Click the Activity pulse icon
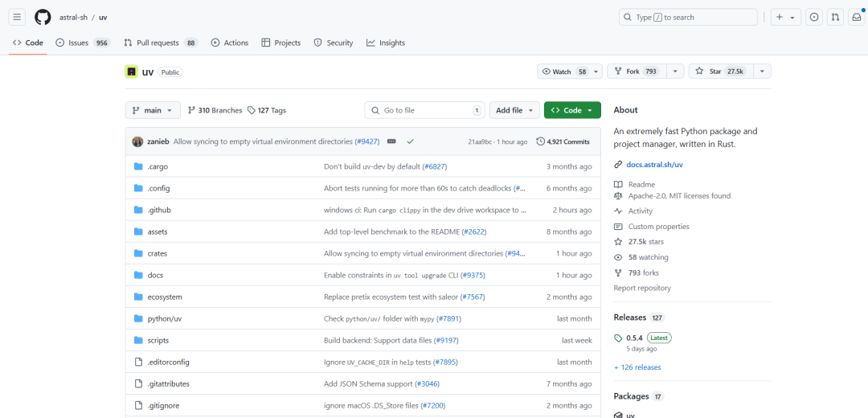 click(x=618, y=211)
